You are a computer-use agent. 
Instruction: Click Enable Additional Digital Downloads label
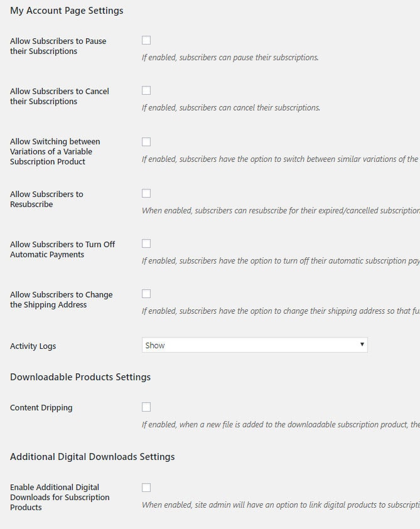click(60, 497)
